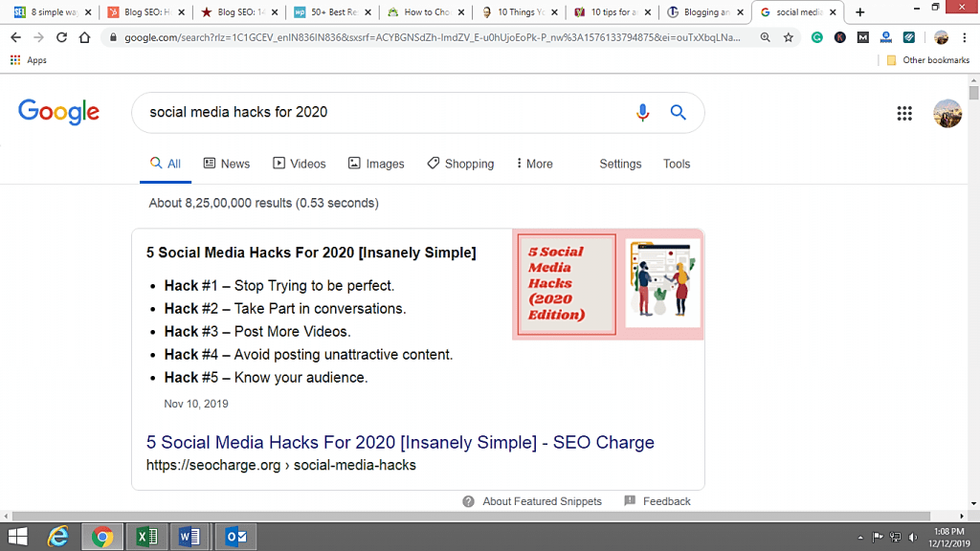Switch to the Images results tab
Screen dimensions: 980x551
[x=375, y=164]
